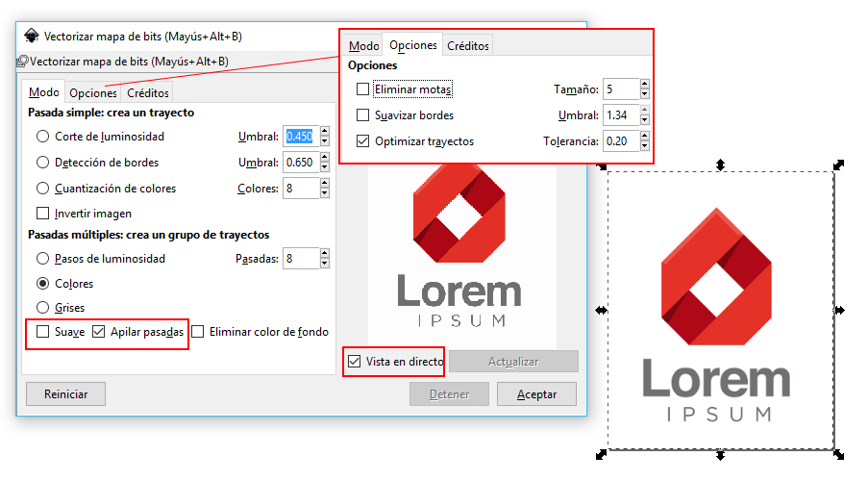Screen dimensions: 868x481
Task: Click the bottom-left corner scale handle arrow
Action: coord(602,454)
